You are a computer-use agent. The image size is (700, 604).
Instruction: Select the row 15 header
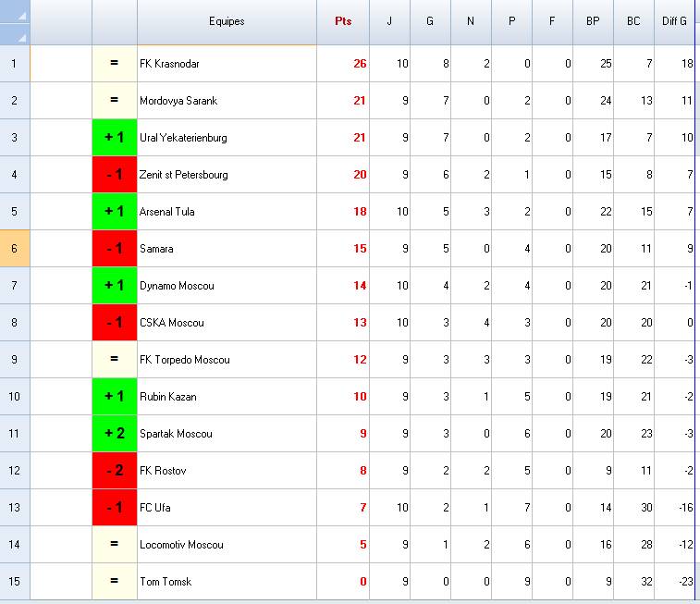tap(15, 582)
